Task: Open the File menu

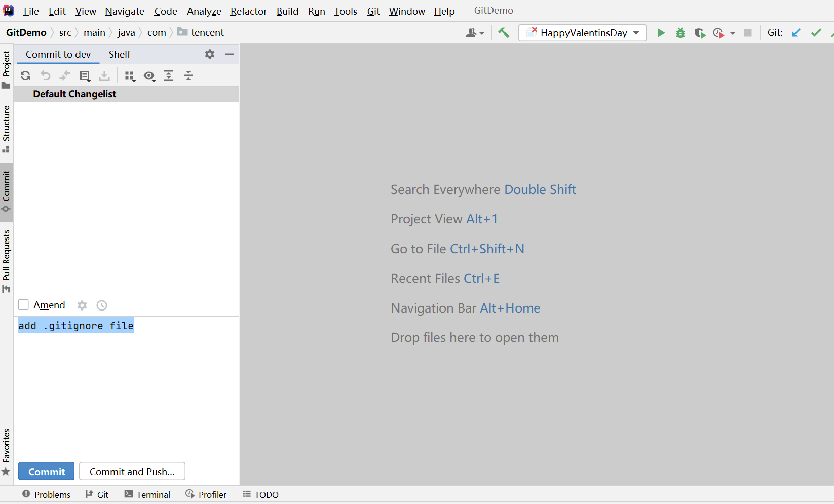Action: click(x=31, y=11)
